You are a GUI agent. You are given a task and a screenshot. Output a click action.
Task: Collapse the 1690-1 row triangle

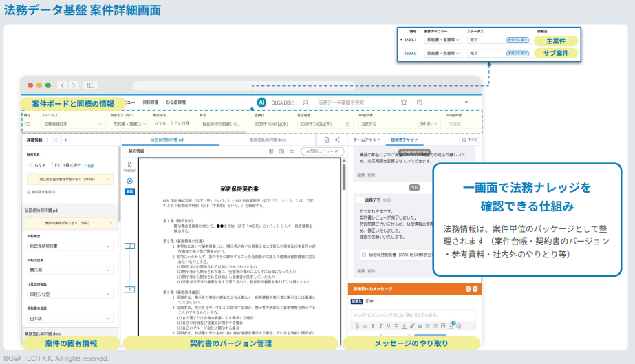[x=401, y=40]
